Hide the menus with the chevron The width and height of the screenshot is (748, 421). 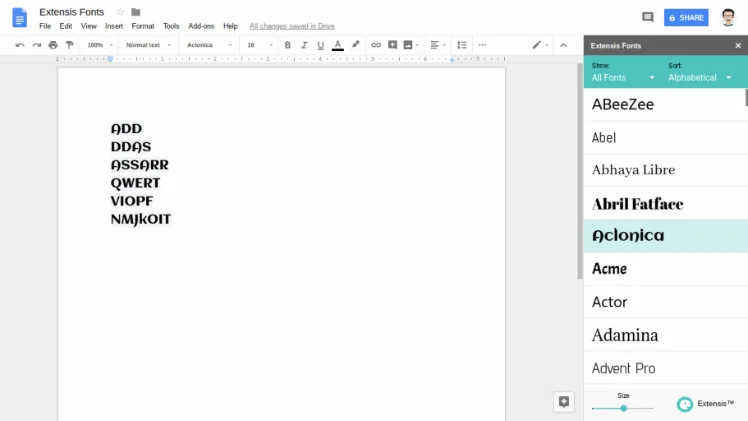click(563, 45)
